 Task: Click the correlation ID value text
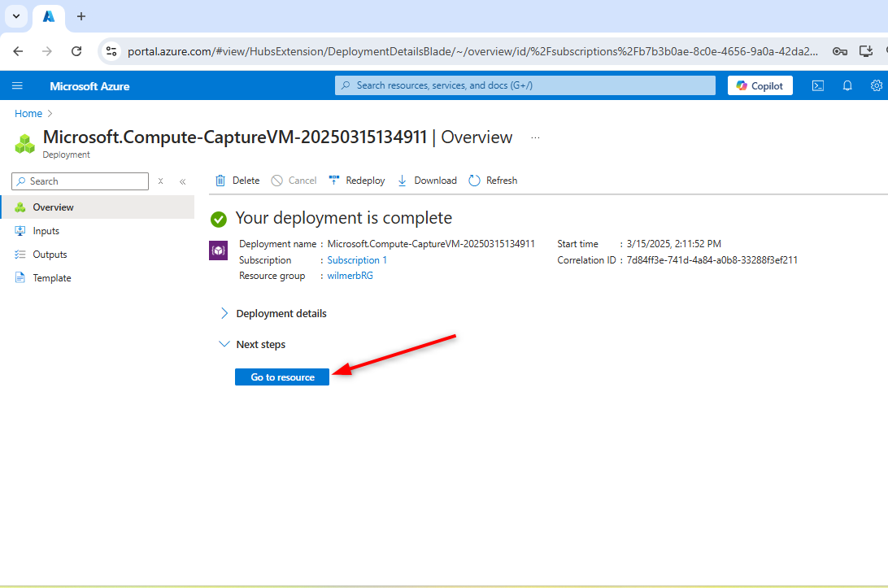coord(712,260)
